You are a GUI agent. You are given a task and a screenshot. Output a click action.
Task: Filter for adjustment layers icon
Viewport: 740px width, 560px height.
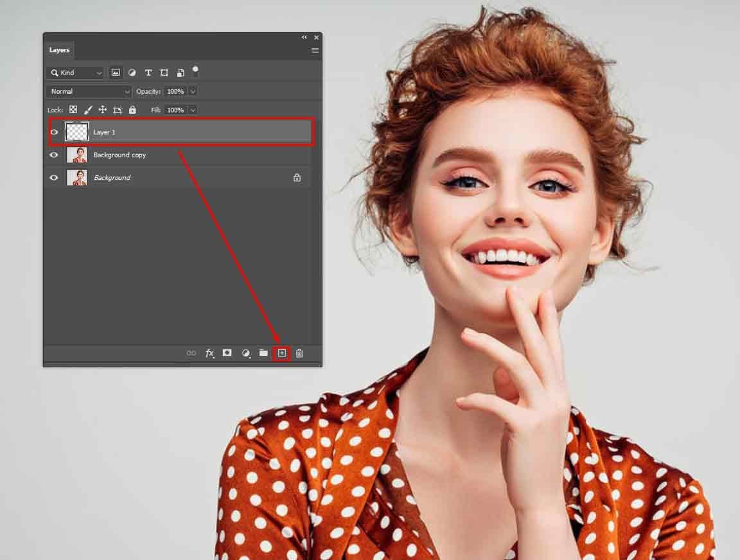pos(132,73)
